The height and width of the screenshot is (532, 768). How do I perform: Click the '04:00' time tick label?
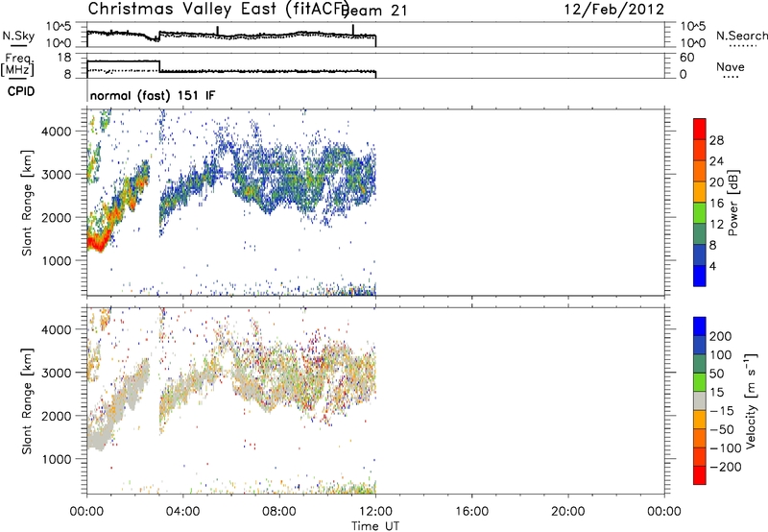click(183, 512)
